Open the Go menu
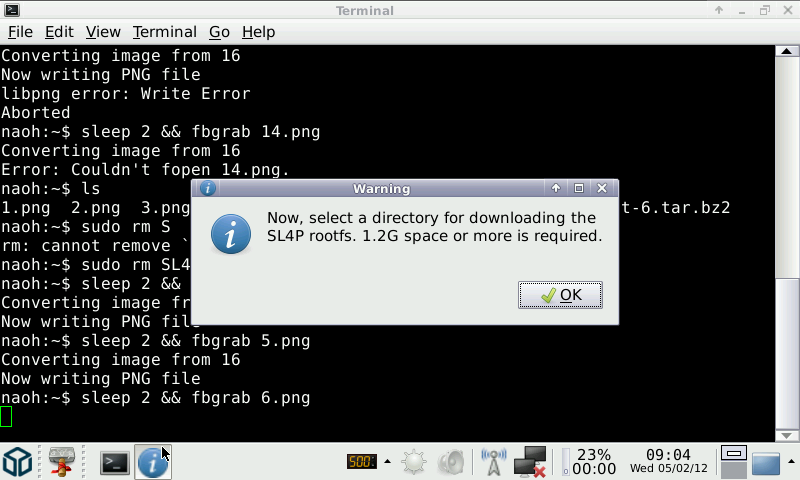The image size is (800, 480). pyautogui.click(x=219, y=32)
